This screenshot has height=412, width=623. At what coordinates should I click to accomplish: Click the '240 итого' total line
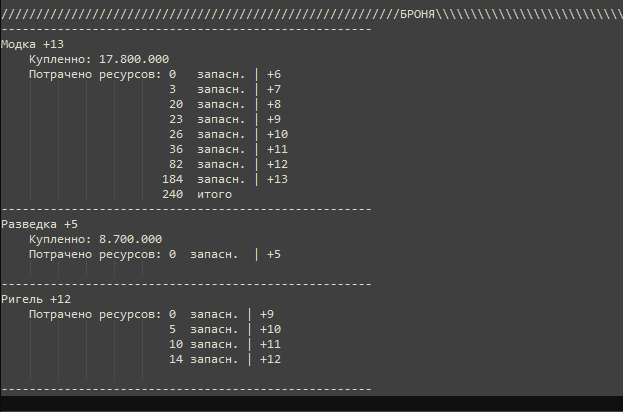[x=197, y=194]
